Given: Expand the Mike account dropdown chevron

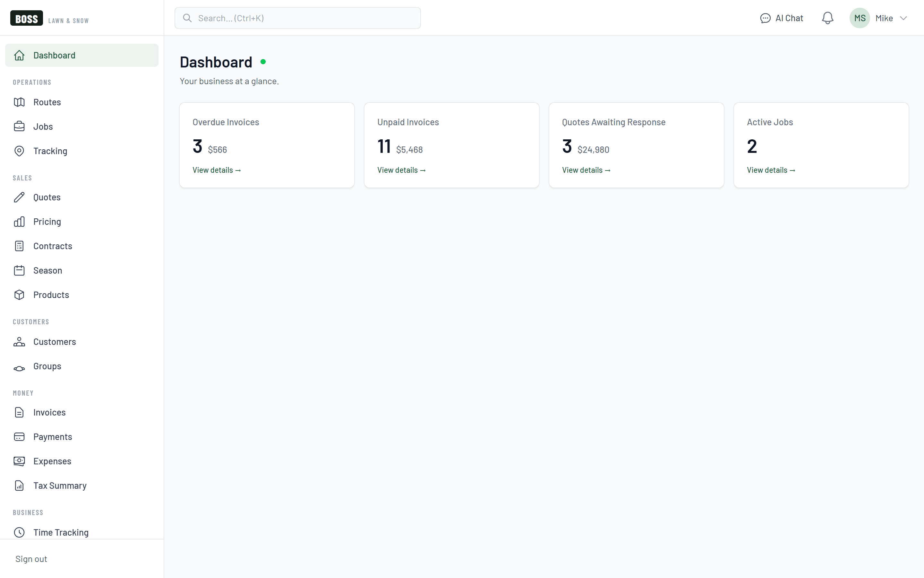Looking at the screenshot, I should coord(903,18).
